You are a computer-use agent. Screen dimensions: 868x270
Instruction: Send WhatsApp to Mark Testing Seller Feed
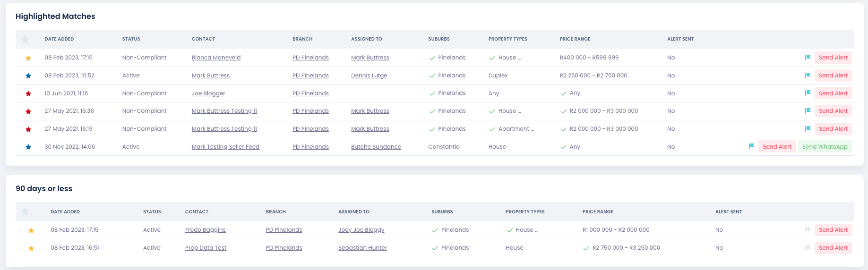825,147
